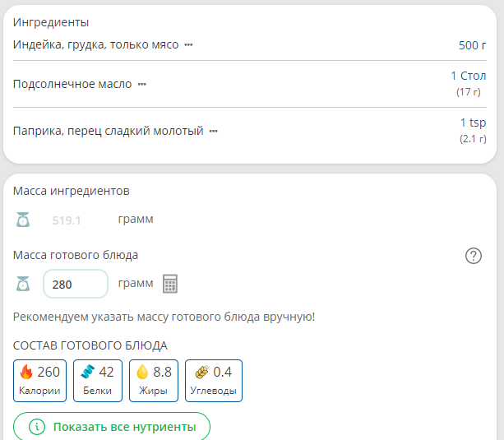This screenshot has width=504, height=440.
Task: Show all nutrients with Показать все нутриенты
Action: click(112, 427)
